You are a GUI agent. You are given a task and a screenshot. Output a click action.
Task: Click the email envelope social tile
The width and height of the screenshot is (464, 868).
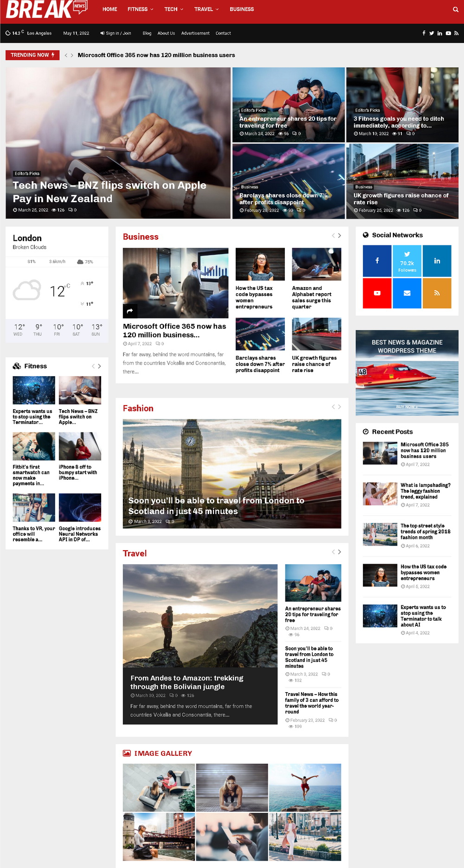tap(407, 293)
